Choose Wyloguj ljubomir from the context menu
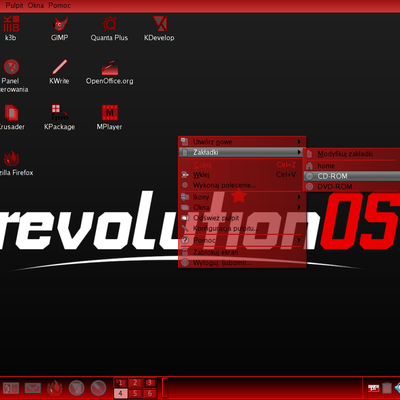This screenshot has width=400, height=400. click(242, 263)
